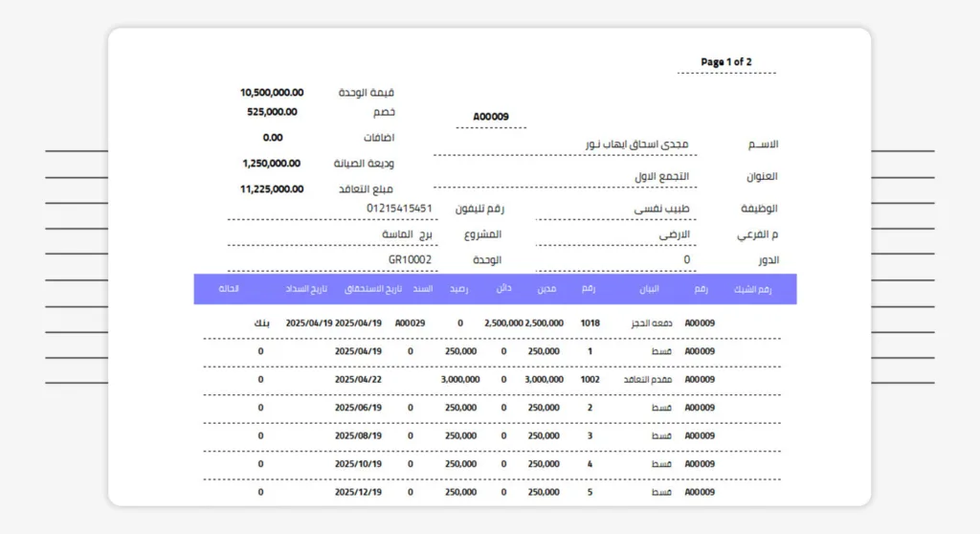Click the maintenance deposit amount 1,250,000.00
The image size is (980, 534).
(272, 164)
